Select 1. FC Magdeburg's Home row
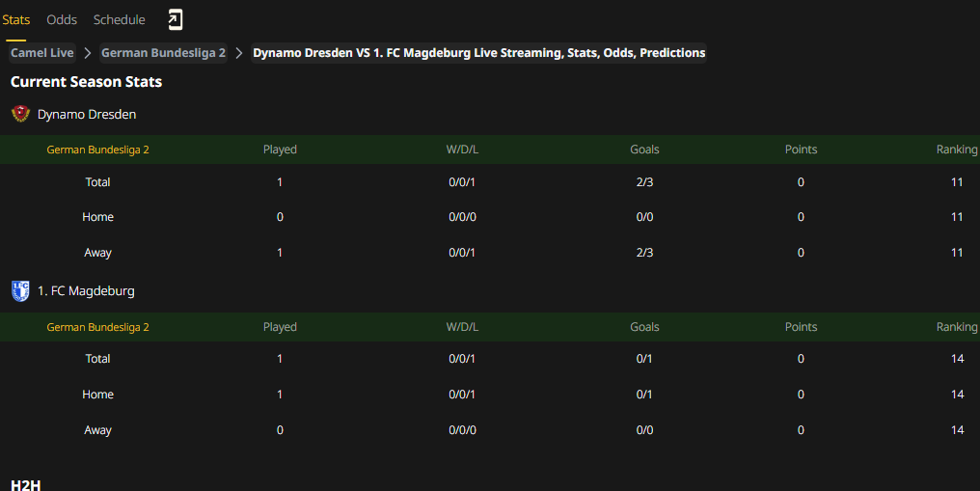 [x=490, y=395]
